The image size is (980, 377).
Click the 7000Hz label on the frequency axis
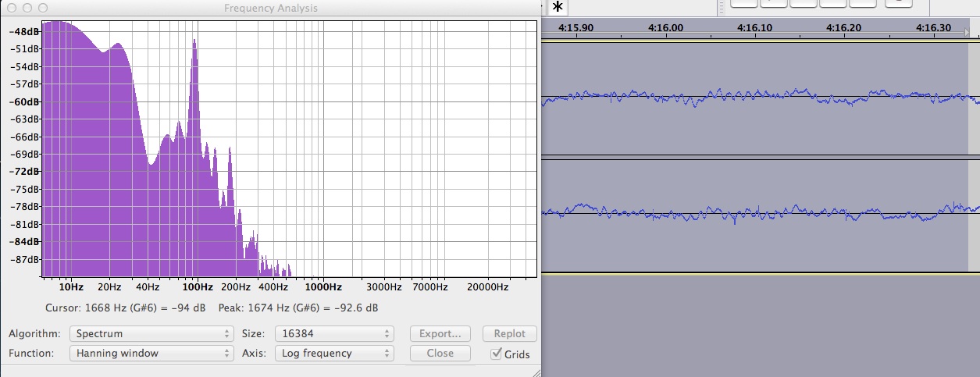point(430,287)
